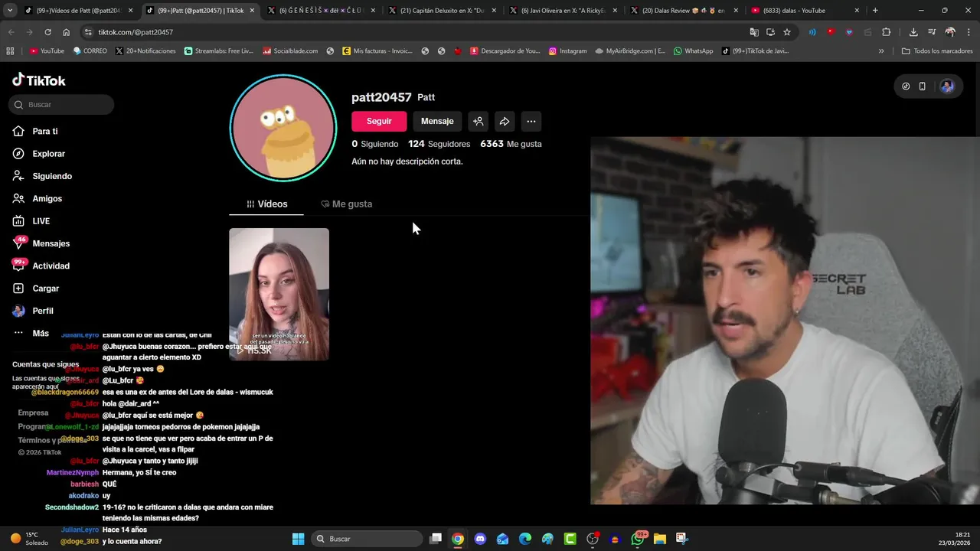Click the address bar URL
This screenshot has height=551, width=980.
[x=136, y=32]
